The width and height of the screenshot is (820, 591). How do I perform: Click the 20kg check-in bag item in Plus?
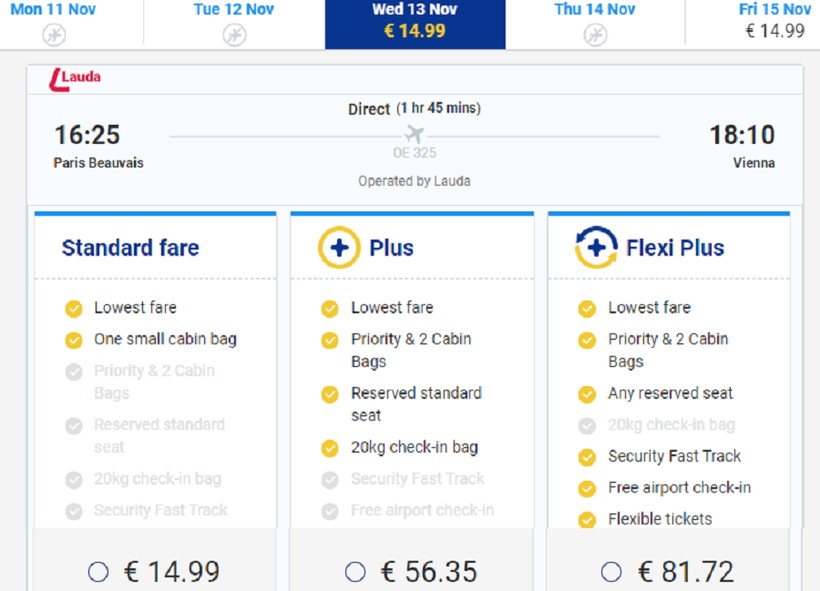point(414,447)
